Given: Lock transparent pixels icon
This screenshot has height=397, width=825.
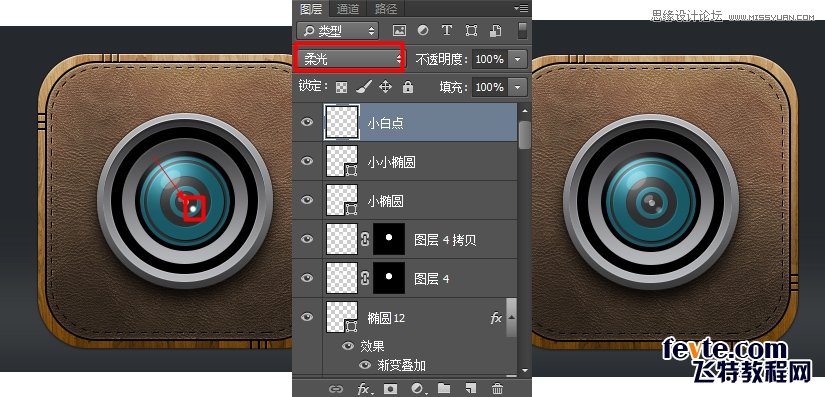Looking at the screenshot, I should [x=341, y=87].
